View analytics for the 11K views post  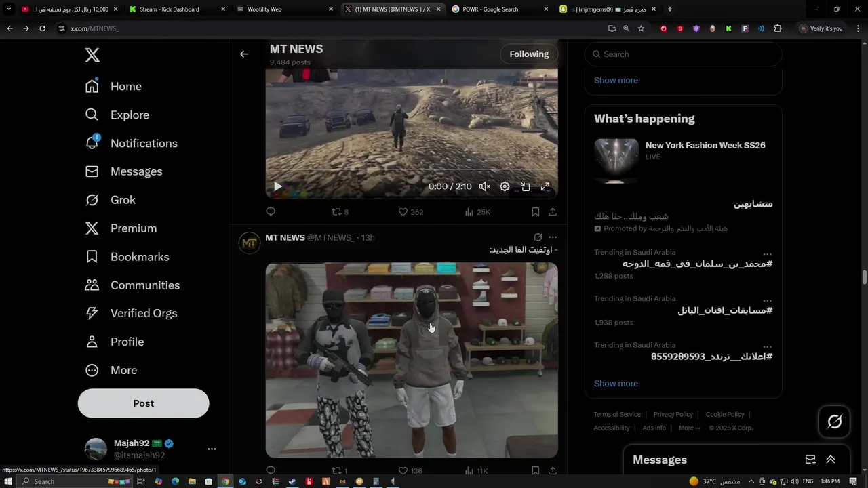click(x=476, y=470)
